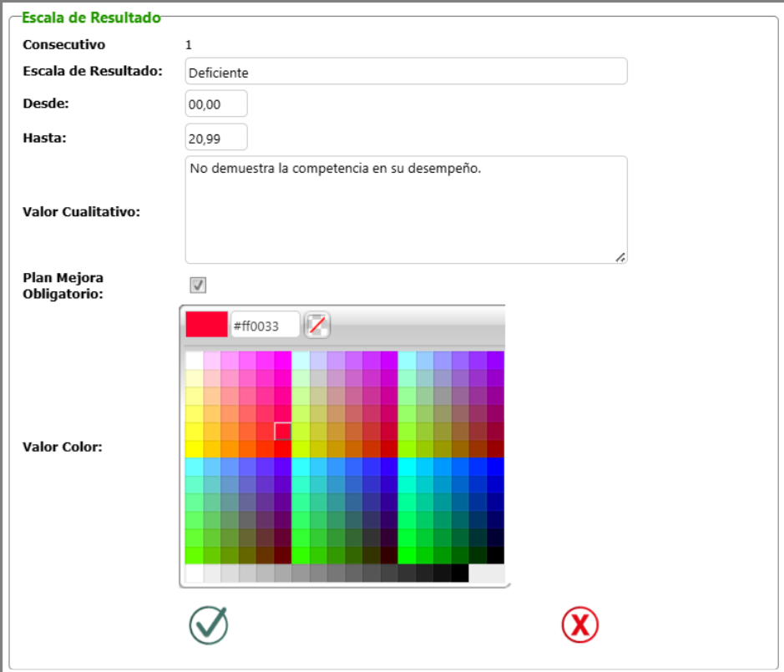Confirm with the green checkmark icon
Image resolution: width=784 pixels, height=672 pixels.
[x=209, y=625]
